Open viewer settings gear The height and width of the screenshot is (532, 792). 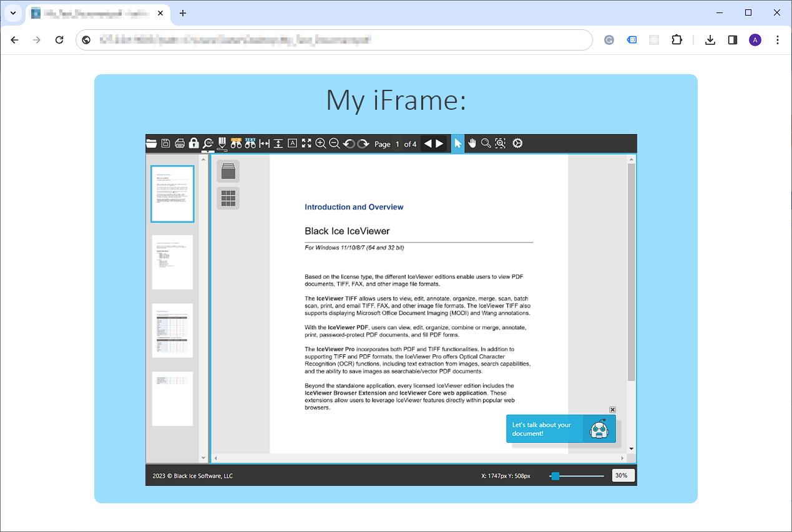[x=517, y=143]
